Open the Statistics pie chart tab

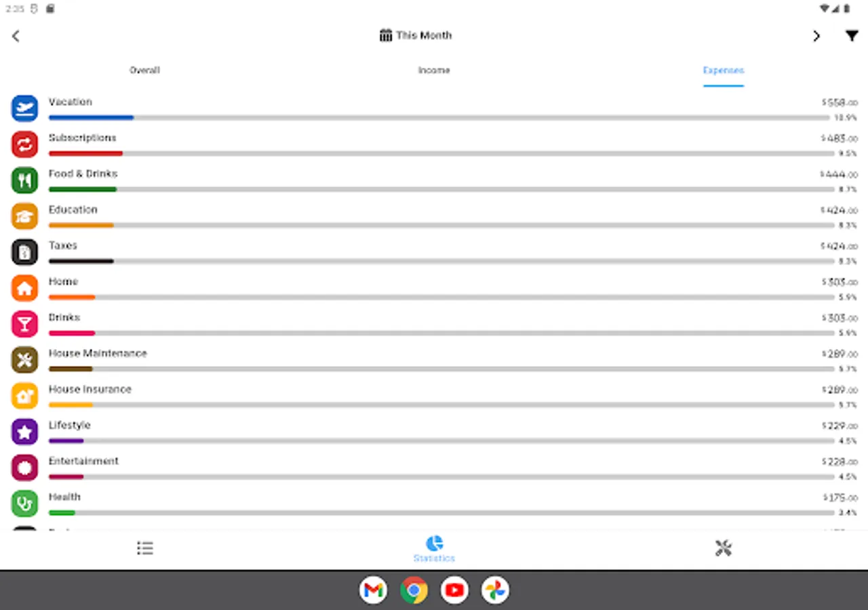(434, 549)
